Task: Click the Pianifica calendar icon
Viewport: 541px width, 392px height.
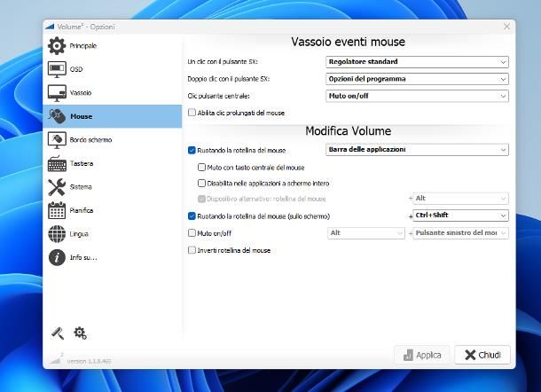Action: (57, 210)
